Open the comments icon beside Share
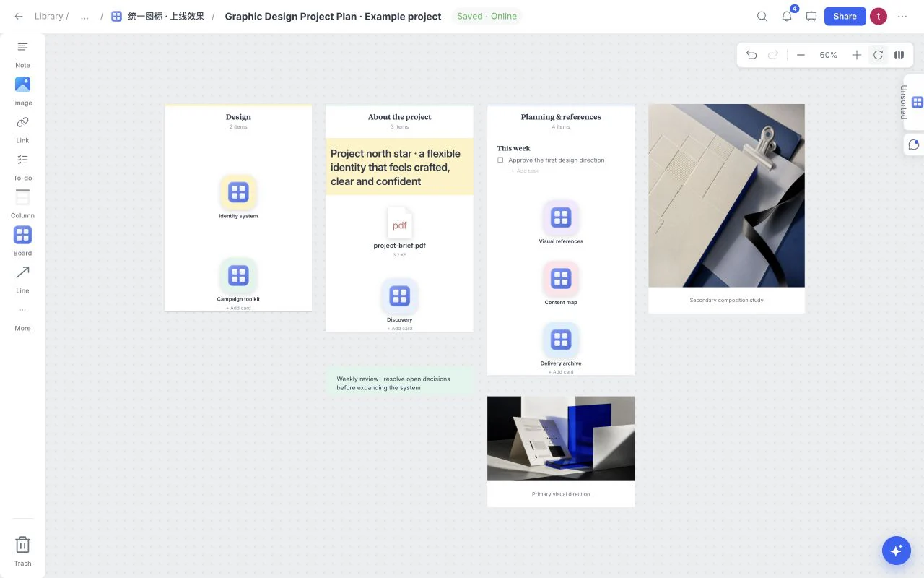The height and width of the screenshot is (578, 924). 811,16
